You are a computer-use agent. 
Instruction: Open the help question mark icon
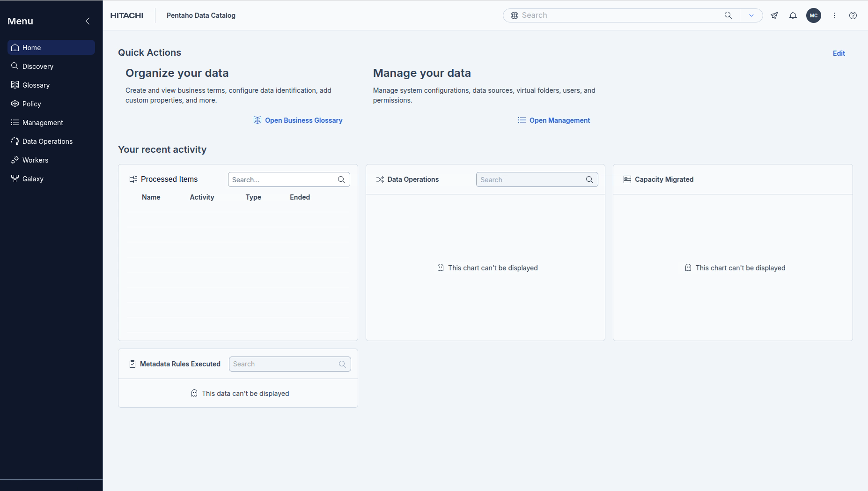(x=853, y=15)
